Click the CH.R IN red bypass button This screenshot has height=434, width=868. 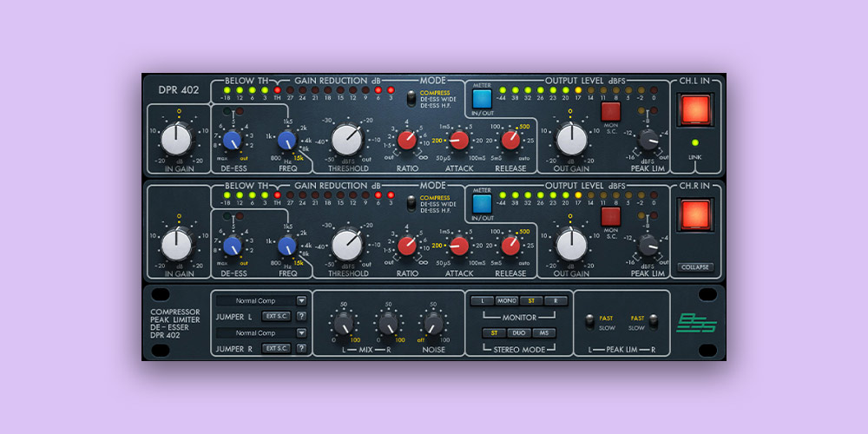(695, 214)
